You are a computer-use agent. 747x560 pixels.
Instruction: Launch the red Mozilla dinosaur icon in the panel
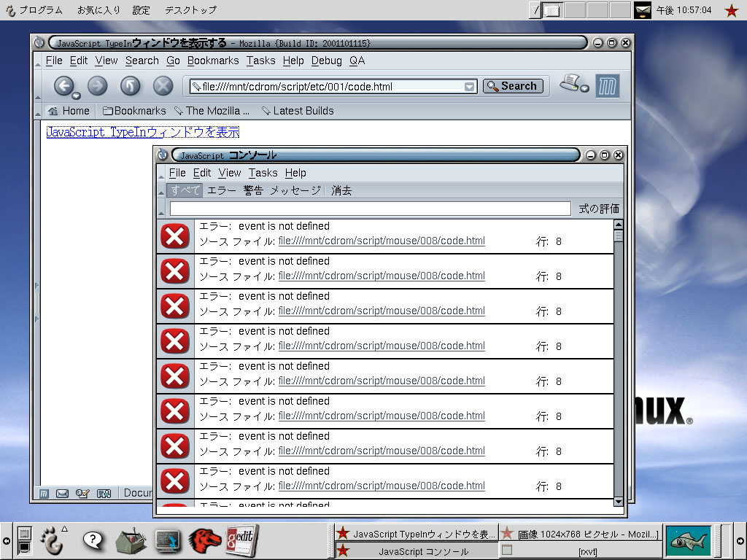(x=205, y=540)
